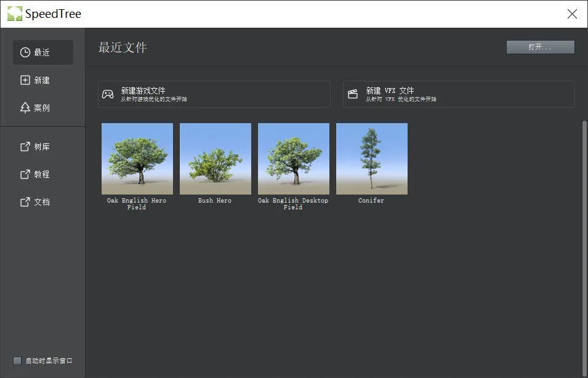Click the clock icon beside 最近
The height and width of the screenshot is (378, 588).
[25, 52]
